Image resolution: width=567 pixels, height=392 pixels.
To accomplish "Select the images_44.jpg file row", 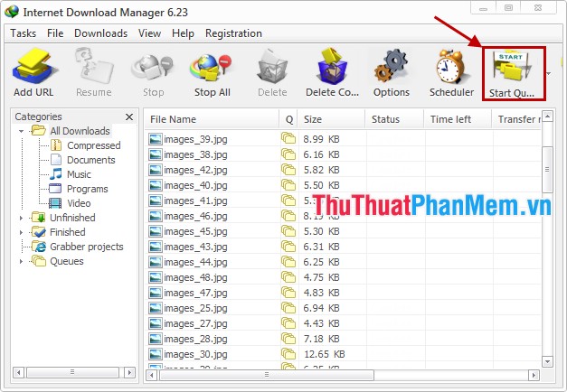I will point(343,262).
